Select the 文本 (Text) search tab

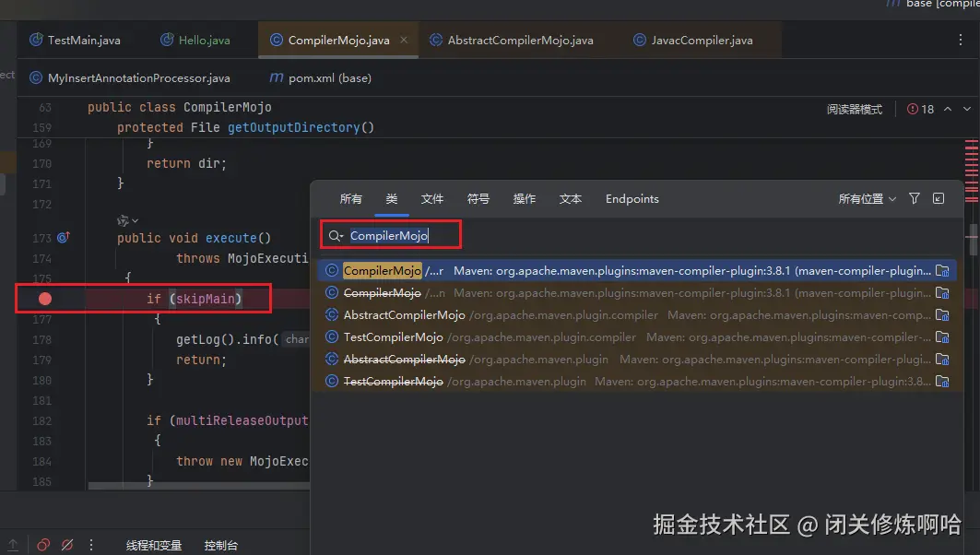pyautogui.click(x=571, y=199)
